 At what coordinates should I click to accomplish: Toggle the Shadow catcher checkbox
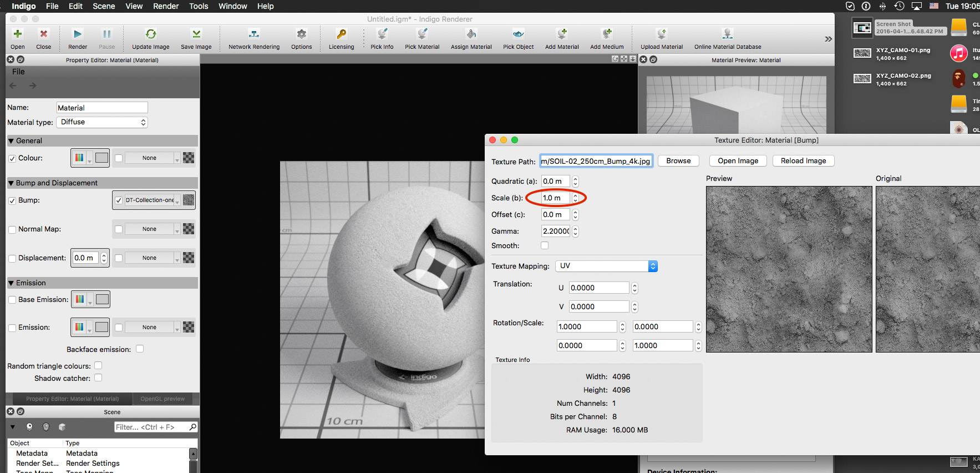[98, 378]
